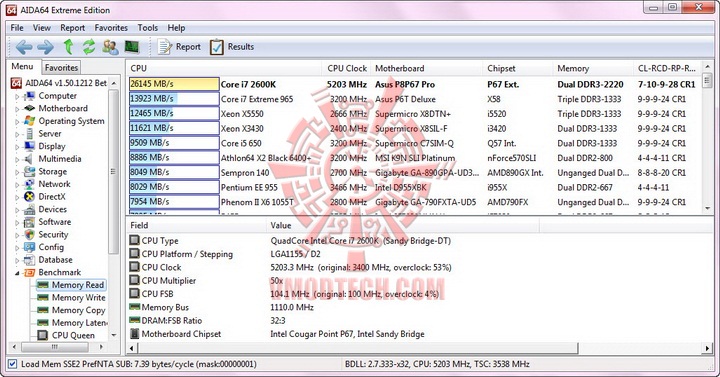Sort by the Memory column header
720x377 pixels.
(593, 68)
